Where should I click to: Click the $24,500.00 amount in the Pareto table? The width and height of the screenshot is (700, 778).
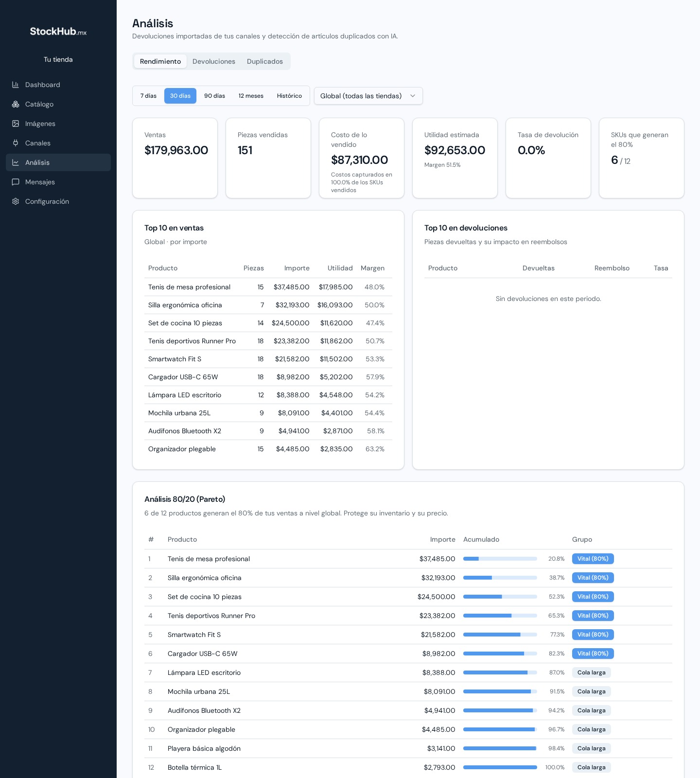437,597
